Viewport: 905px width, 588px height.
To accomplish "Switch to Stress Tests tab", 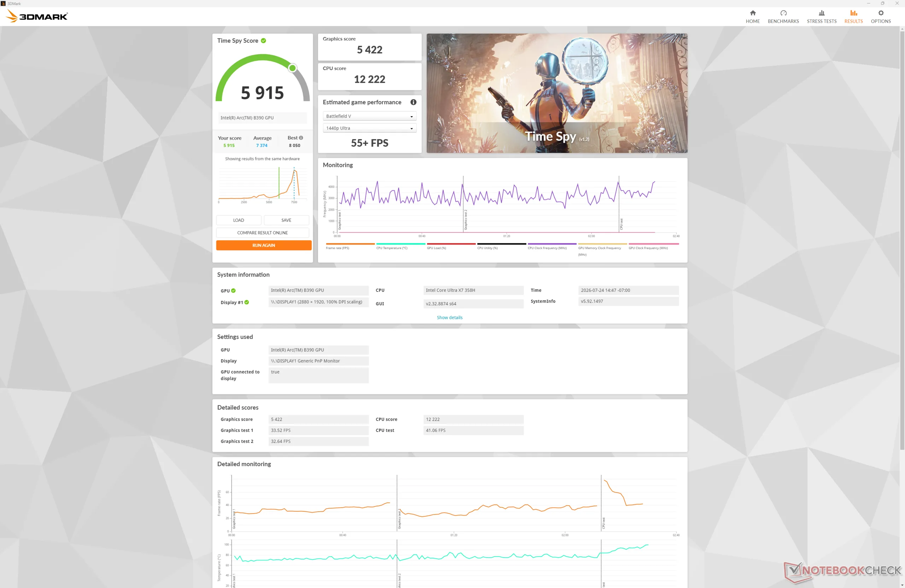I will click(821, 17).
